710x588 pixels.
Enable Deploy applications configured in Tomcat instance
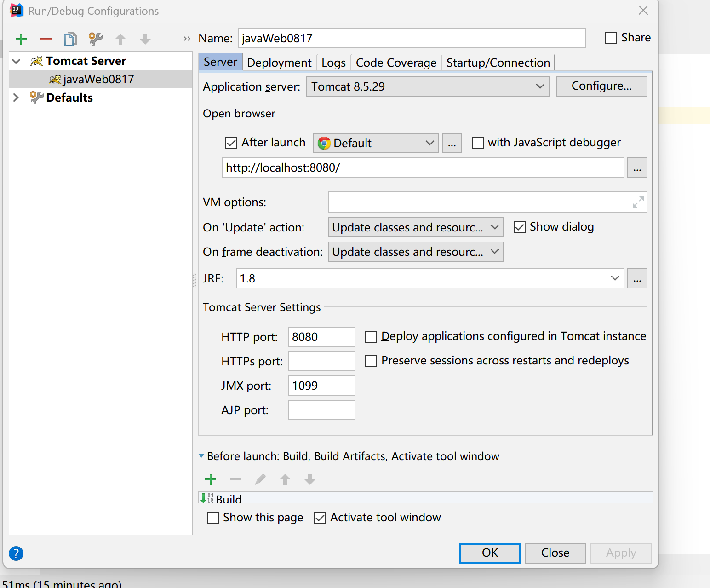point(371,337)
